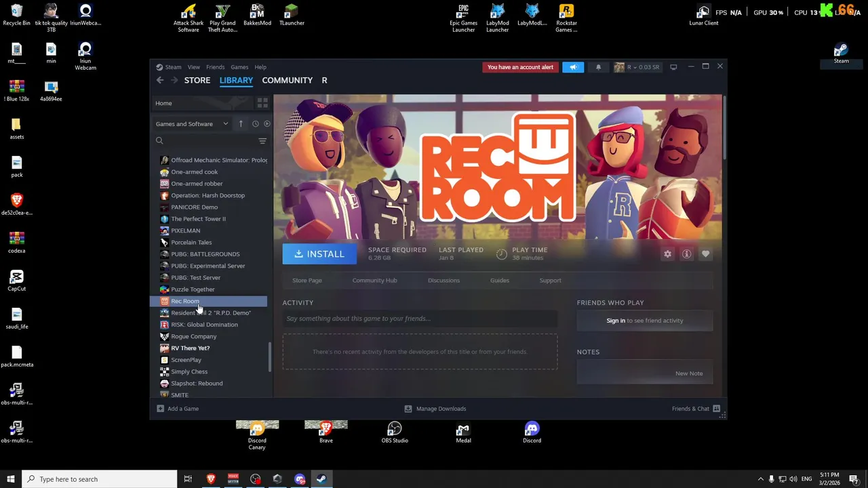This screenshot has height=488, width=868.
Task: Open Rec Room game info icon
Action: pos(686,253)
